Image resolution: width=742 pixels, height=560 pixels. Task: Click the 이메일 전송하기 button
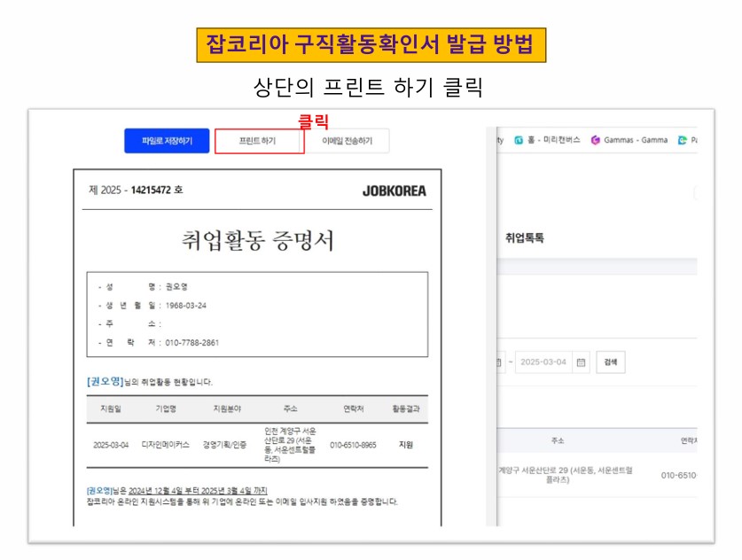[347, 141]
